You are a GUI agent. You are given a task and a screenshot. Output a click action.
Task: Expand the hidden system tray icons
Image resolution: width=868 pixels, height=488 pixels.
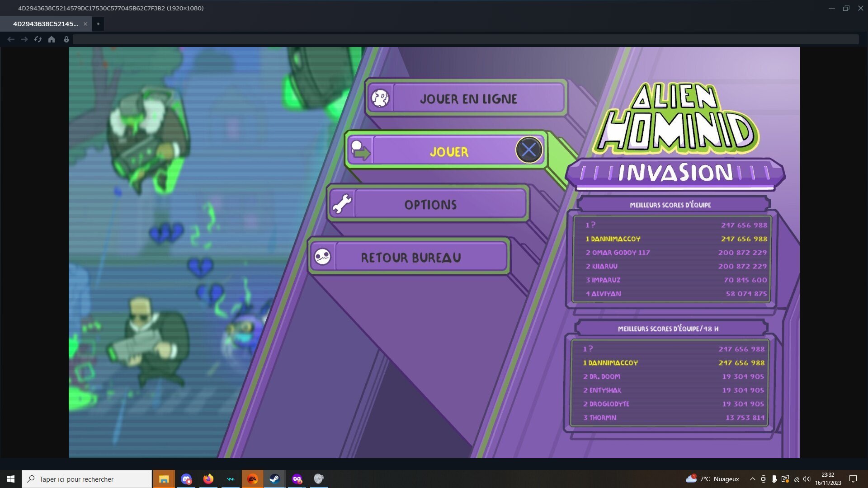(752, 479)
